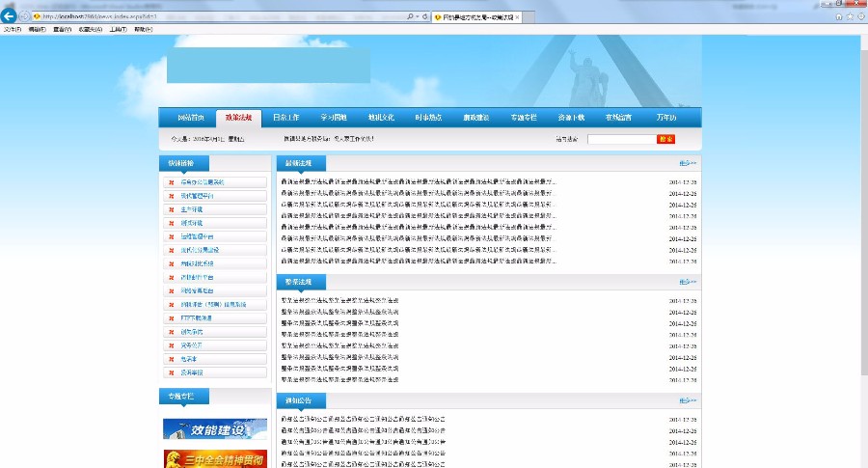The height and width of the screenshot is (468, 868).
Task: Click the red search button
Action: tap(665, 139)
